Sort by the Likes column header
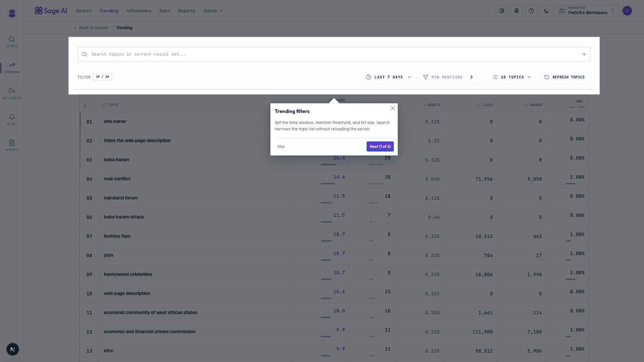The height and width of the screenshot is (362, 644). point(485,105)
